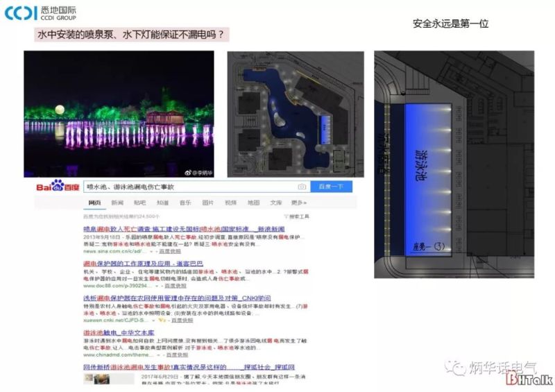
Task: Open the 知道 tab
Action: click(x=162, y=203)
